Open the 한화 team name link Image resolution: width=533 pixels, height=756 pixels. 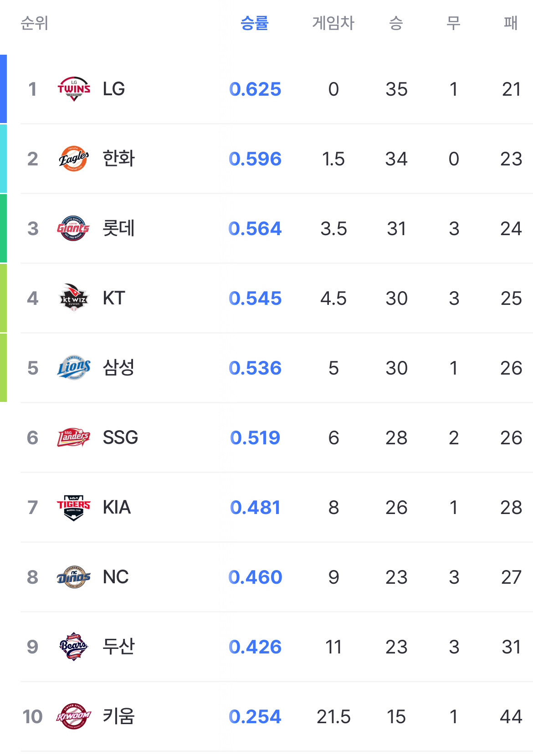(118, 159)
